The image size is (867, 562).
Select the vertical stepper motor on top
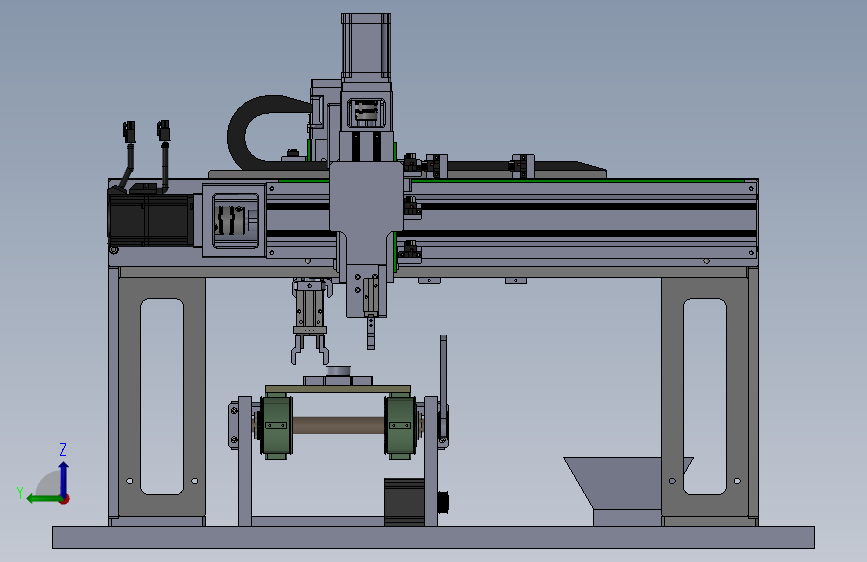366,47
